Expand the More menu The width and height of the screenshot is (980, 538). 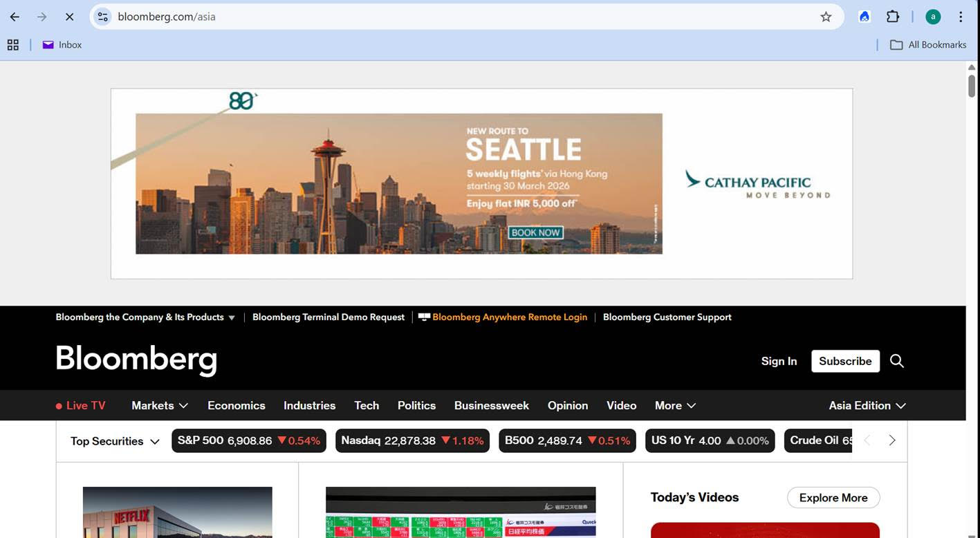click(x=675, y=406)
